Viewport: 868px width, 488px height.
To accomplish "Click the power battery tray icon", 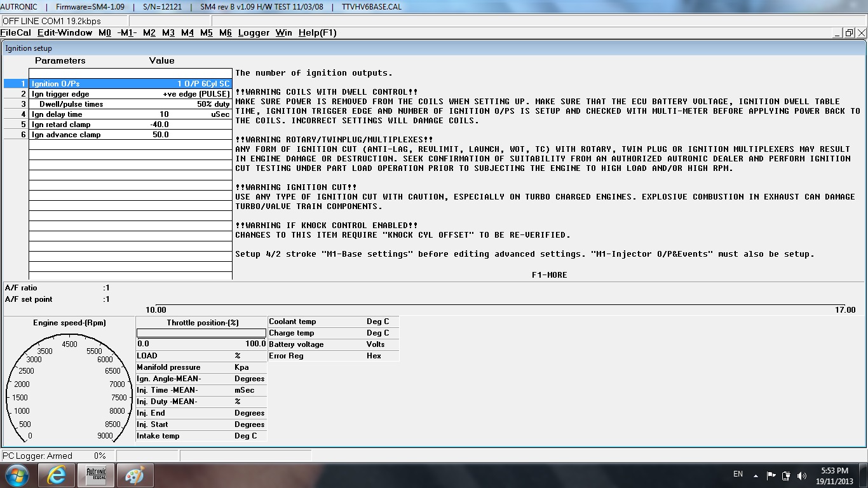I will pos(787,475).
